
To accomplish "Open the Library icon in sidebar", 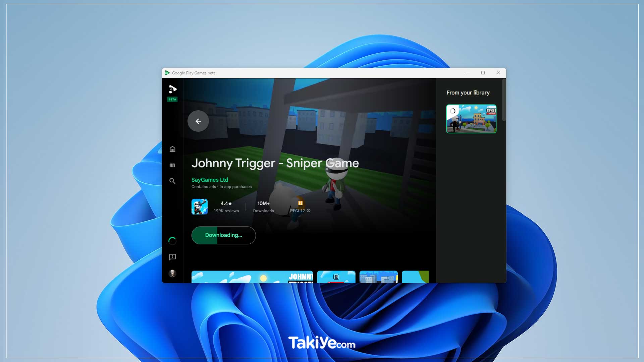I will tap(172, 165).
